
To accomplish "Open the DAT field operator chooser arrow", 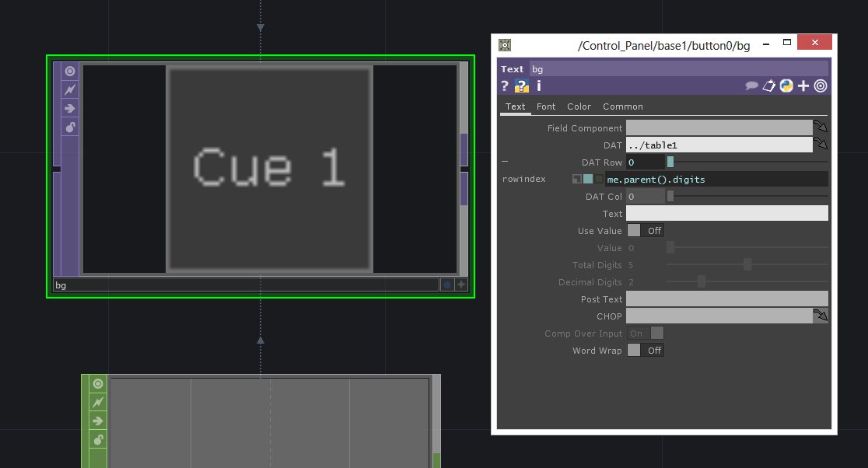I will point(821,145).
